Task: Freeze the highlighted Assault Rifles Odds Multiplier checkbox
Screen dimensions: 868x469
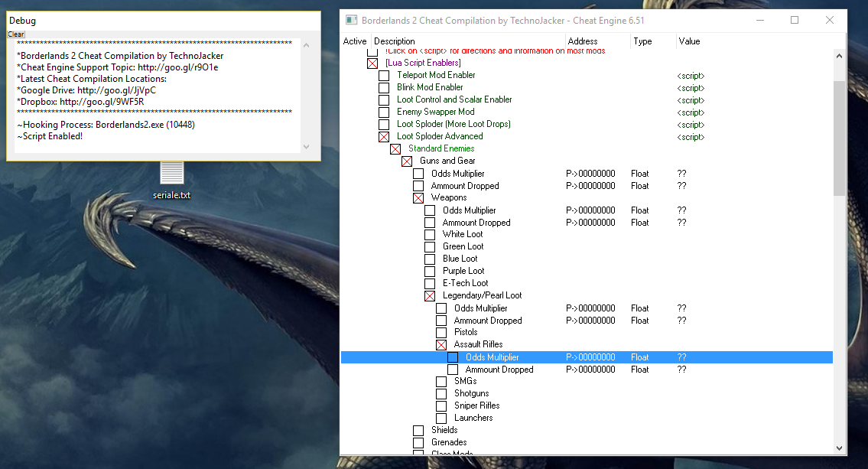Action: [x=453, y=357]
